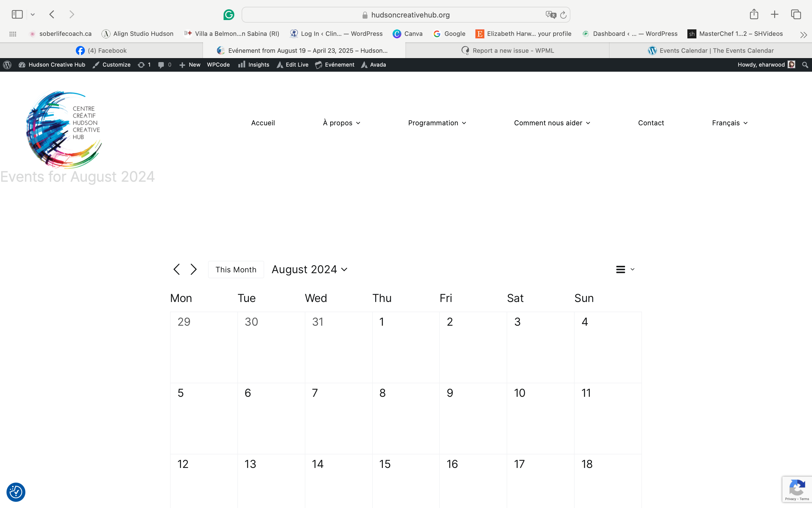This screenshot has width=812, height=508.
Task: Open the sidebar options dropdown arrow
Action: [32, 14]
